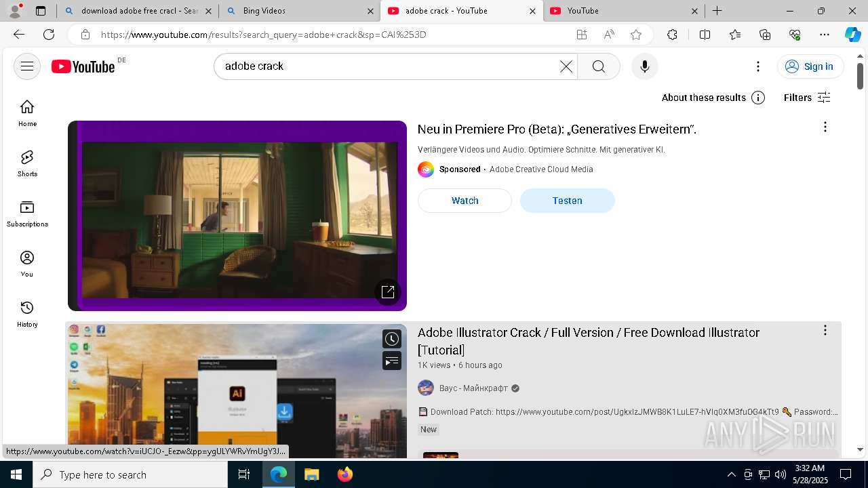Viewport: 868px width, 488px height.
Task: Open the notification center icon
Action: pyautogui.click(x=846, y=474)
